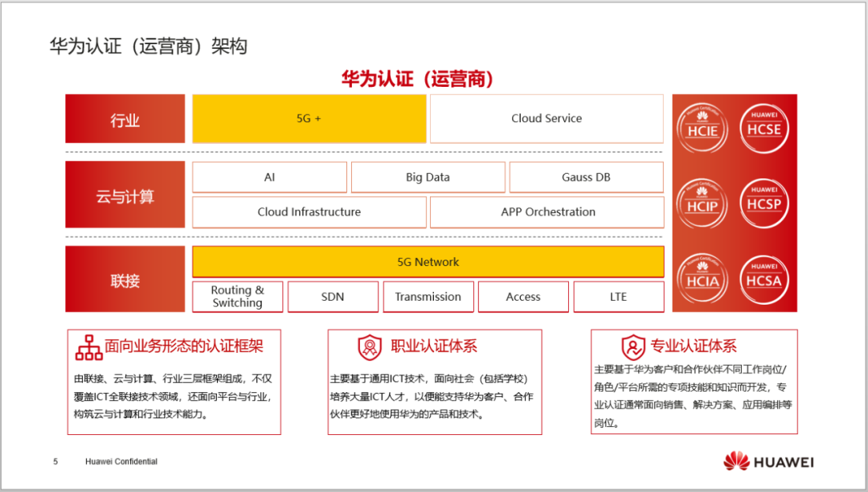Select the AI box
Viewport: 868px width, 492px height.
(x=269, y=177)
